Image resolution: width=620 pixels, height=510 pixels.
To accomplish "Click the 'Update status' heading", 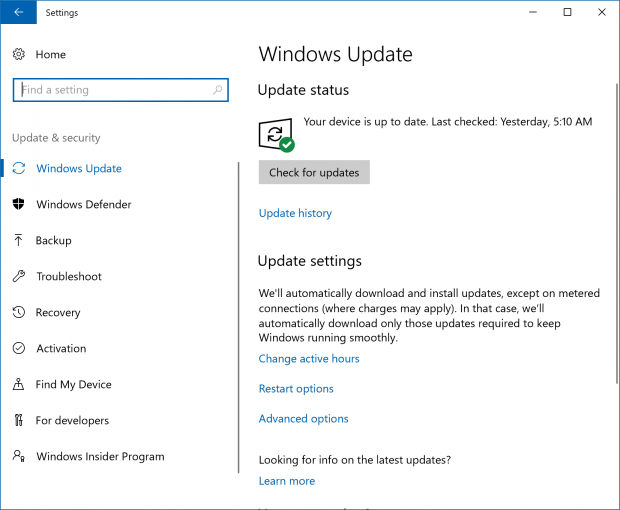I will [303, 90].
